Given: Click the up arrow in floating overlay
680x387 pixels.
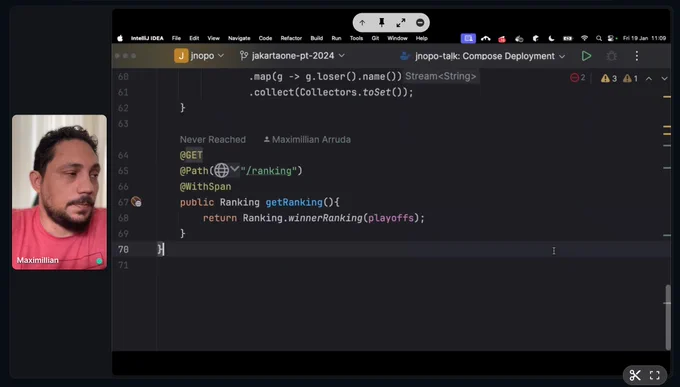Looking at the screenshot, I should (x=362, y=23).
